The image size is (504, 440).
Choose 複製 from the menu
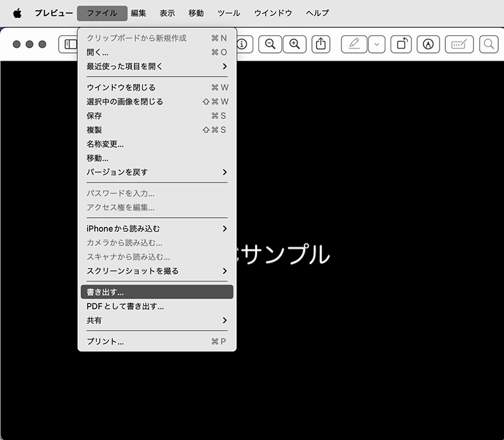[157, 130]
